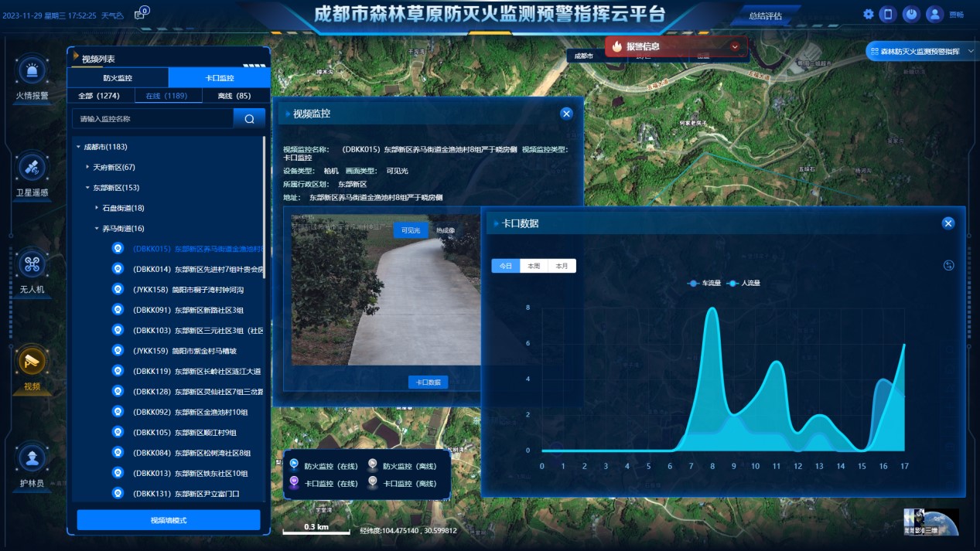Close the 卡口数据 panel
This screenshot has height=551, width=980.
(948, 223)
